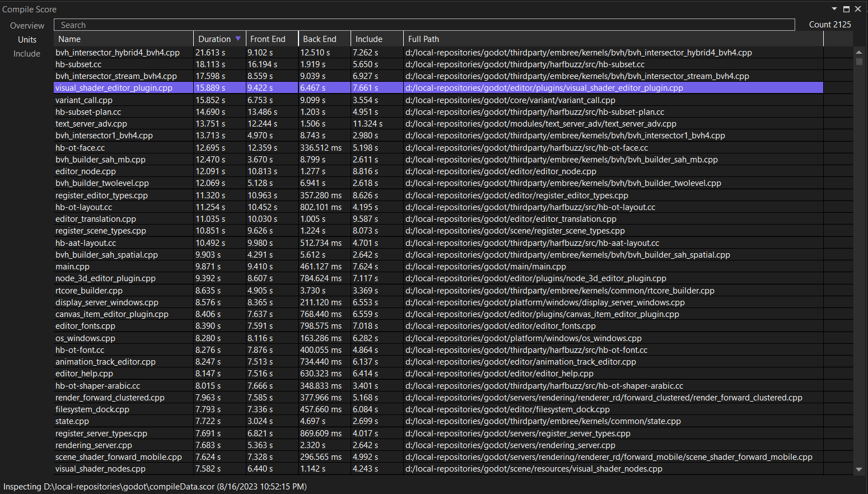Screen dimensions: 868x494
Task: Switch to the Units tab
Action: pos(27,40)
